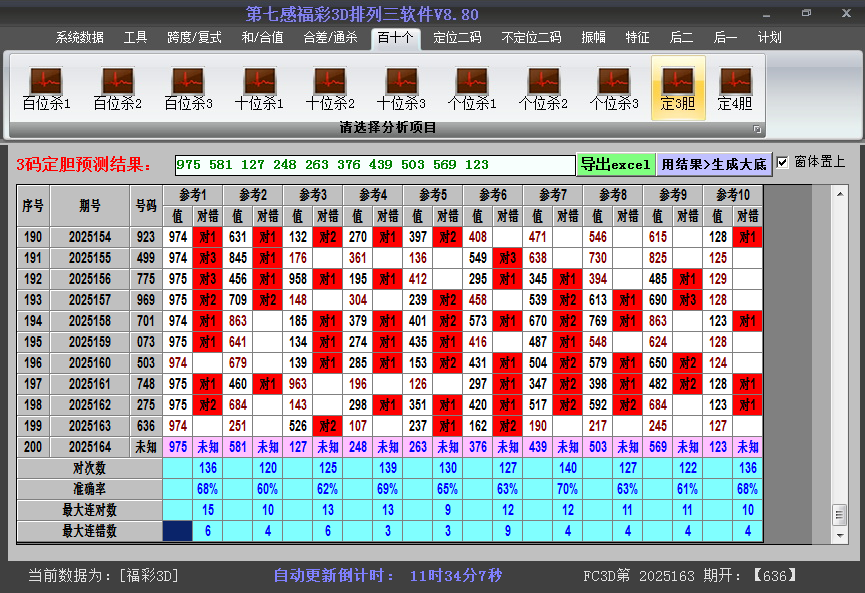Screen dimensions: 865x593
Task: Click the 参考10 column header
Action: [733, 195]
